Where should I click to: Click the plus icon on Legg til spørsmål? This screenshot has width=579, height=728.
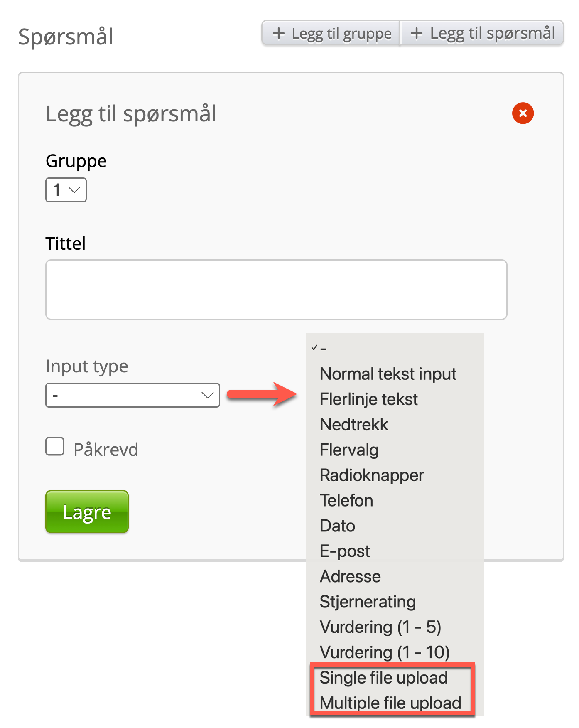(417, 33)
